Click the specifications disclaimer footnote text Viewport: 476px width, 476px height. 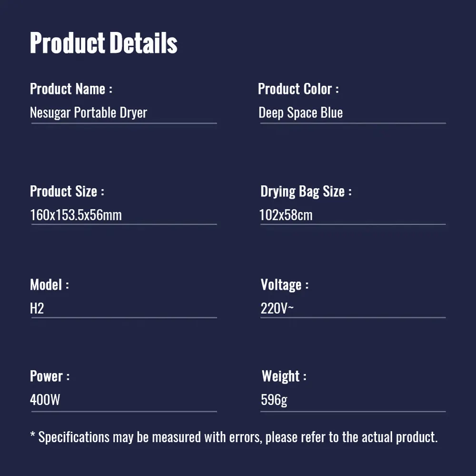[234, 437]
